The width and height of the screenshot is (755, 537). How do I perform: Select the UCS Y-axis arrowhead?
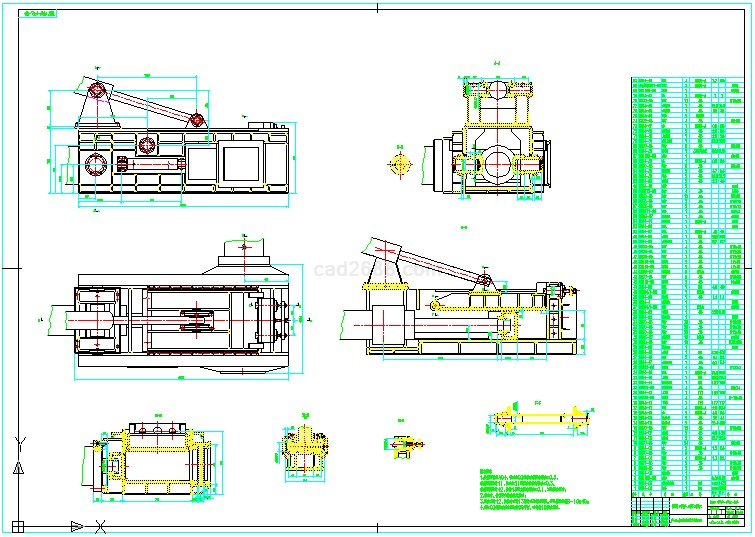tap(17, 468)
